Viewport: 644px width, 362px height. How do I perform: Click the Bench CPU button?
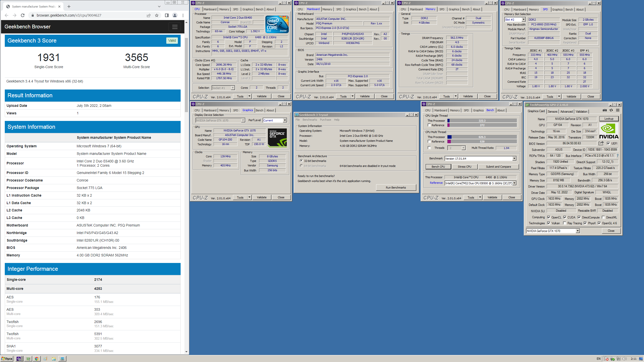click(x=438, y=167)
